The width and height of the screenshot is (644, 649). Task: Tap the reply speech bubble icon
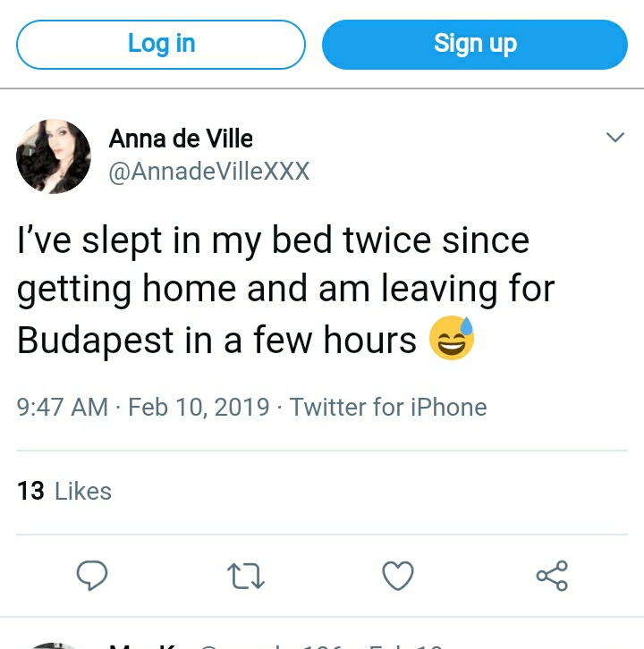pos(92,576)
